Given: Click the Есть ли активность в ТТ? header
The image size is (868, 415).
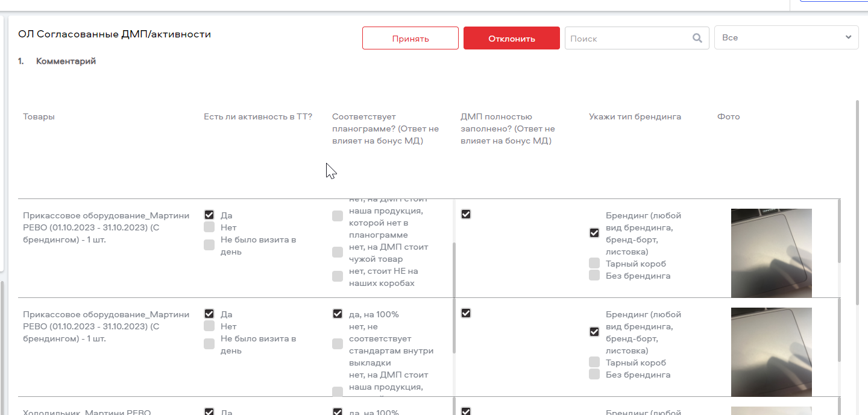Looking at the screenshot, I should (258, 116).
